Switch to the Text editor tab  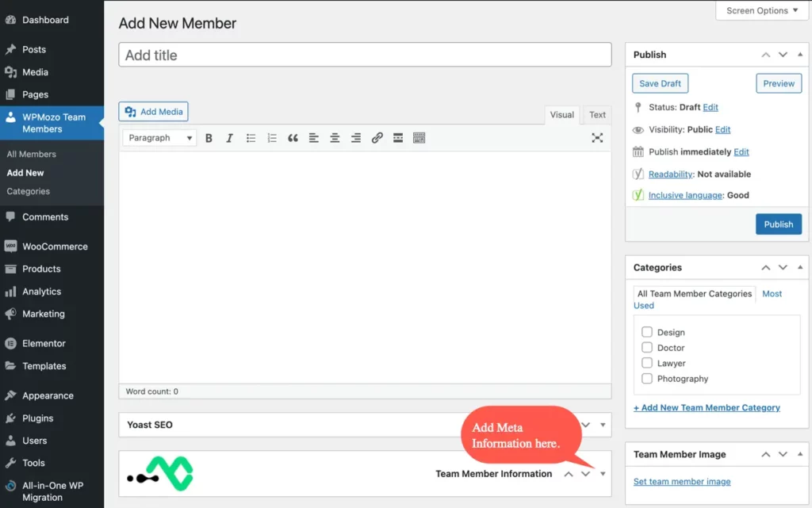coord(597,115)
